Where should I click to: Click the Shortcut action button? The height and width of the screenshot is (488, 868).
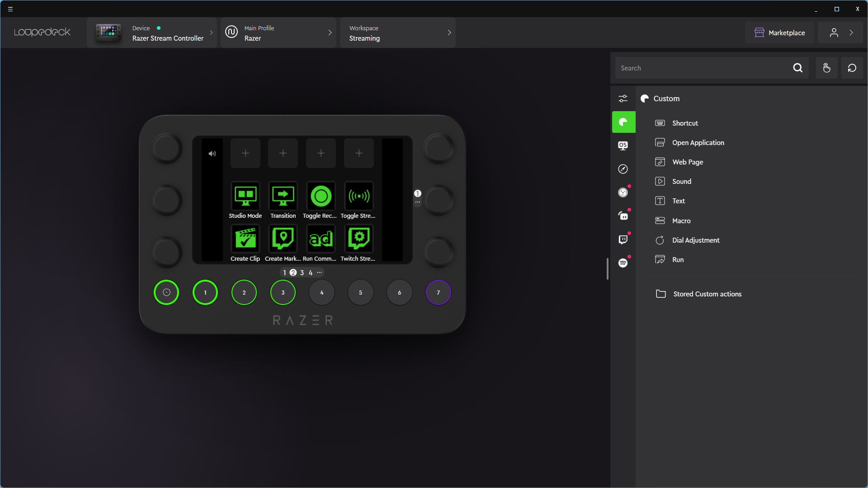tap(685, 123)
